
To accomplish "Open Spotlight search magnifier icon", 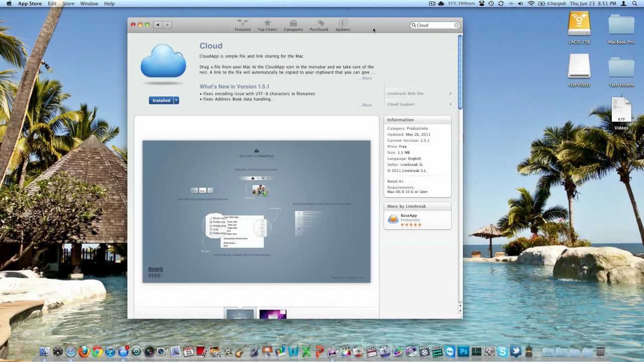I will click(x=635, y=4).
